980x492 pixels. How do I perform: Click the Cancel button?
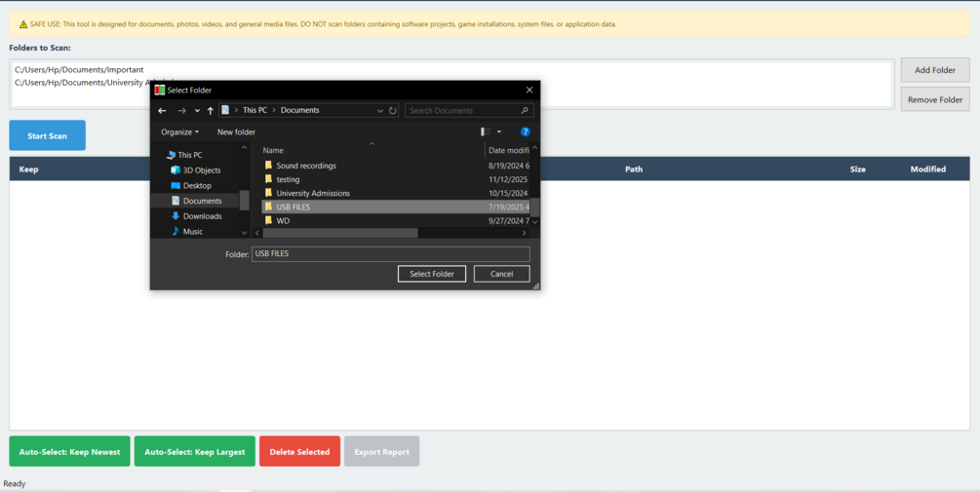click(502, 274)
